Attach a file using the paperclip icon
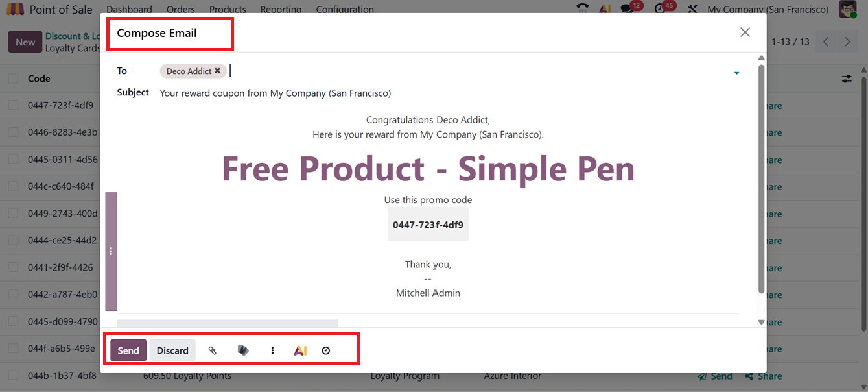Screen dimensions: 868x392 click(x=213, y=350)
